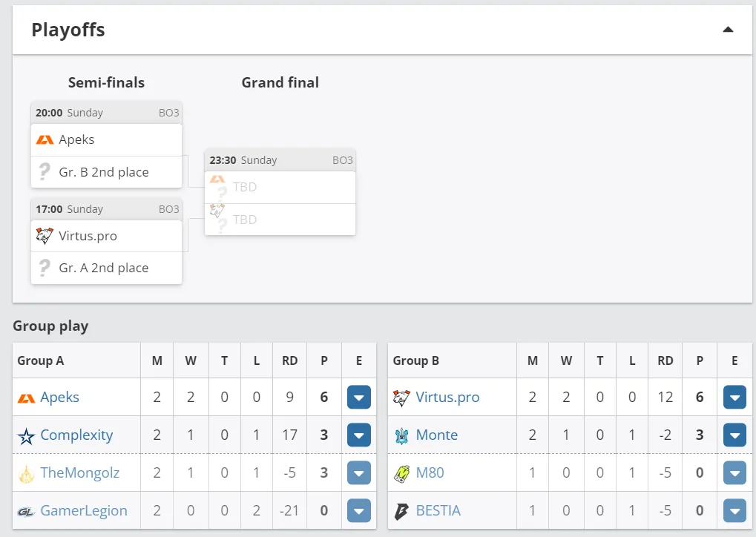Click question mark icon for Gr. A 2nd place

(x=45, y=268)
